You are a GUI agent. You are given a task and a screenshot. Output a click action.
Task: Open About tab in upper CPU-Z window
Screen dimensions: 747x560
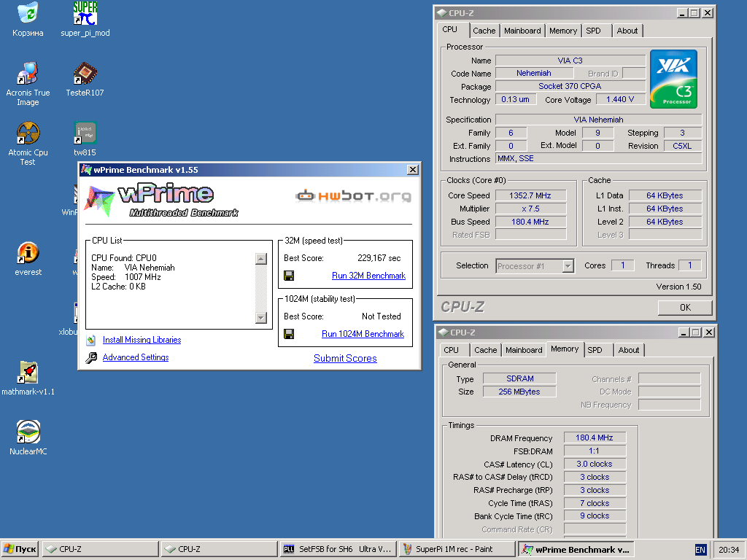coord(627,31)
